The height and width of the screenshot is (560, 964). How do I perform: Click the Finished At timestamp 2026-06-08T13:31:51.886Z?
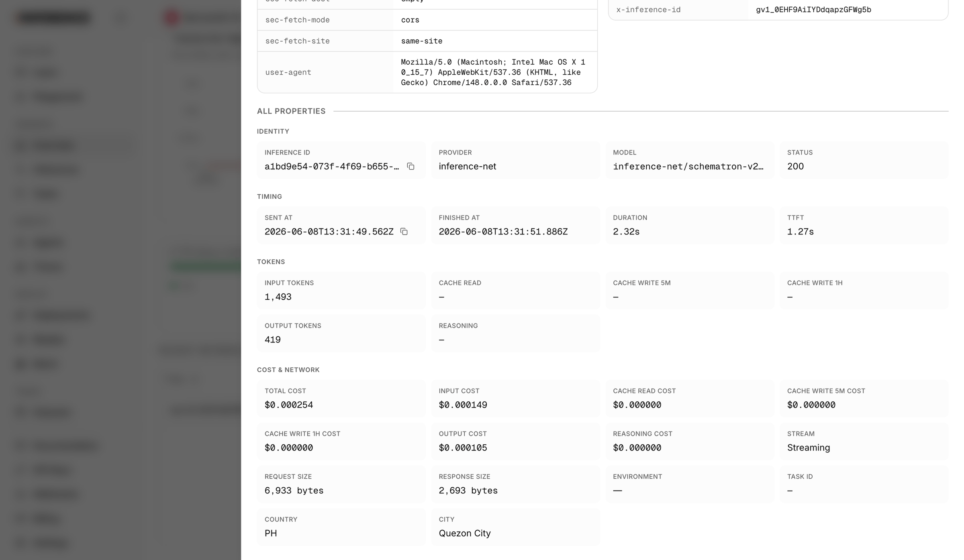click(x=503, y=232)
